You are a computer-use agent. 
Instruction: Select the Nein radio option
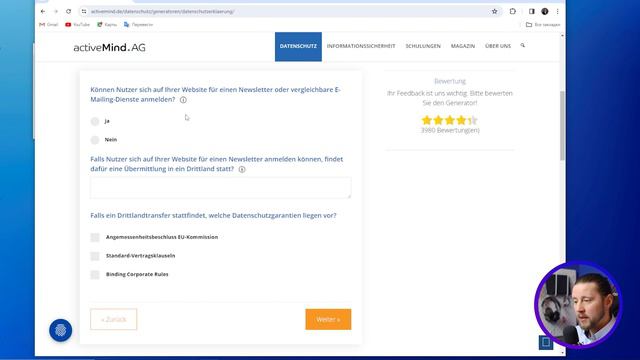pyautogui.click(x=95, y=140)
